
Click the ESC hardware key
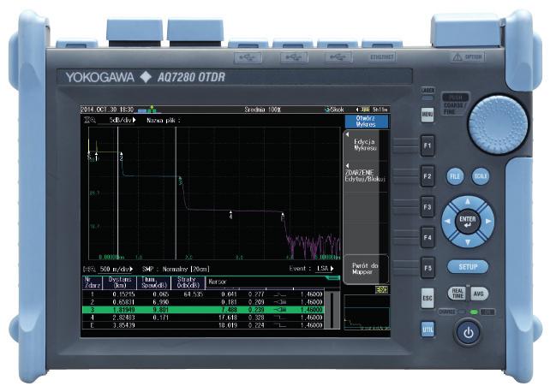point(427,299)
